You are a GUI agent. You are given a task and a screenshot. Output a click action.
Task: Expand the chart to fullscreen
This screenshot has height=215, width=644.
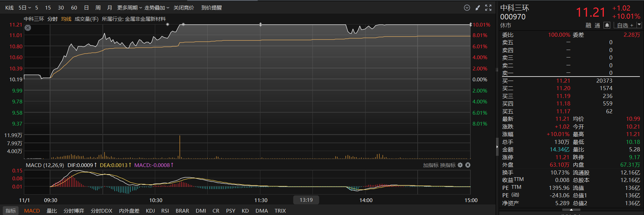(488, 8)
